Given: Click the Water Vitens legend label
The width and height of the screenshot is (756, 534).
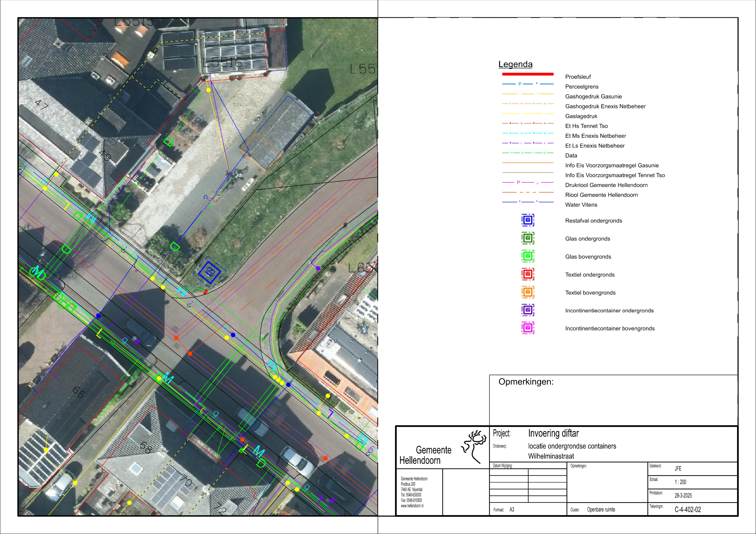Looking at the screenshot, I should click(581, 205).
